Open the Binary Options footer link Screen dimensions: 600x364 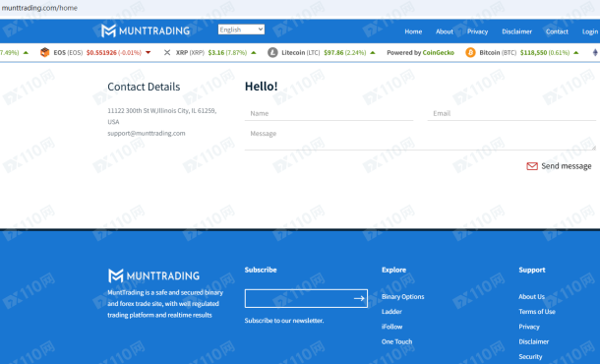402,297
